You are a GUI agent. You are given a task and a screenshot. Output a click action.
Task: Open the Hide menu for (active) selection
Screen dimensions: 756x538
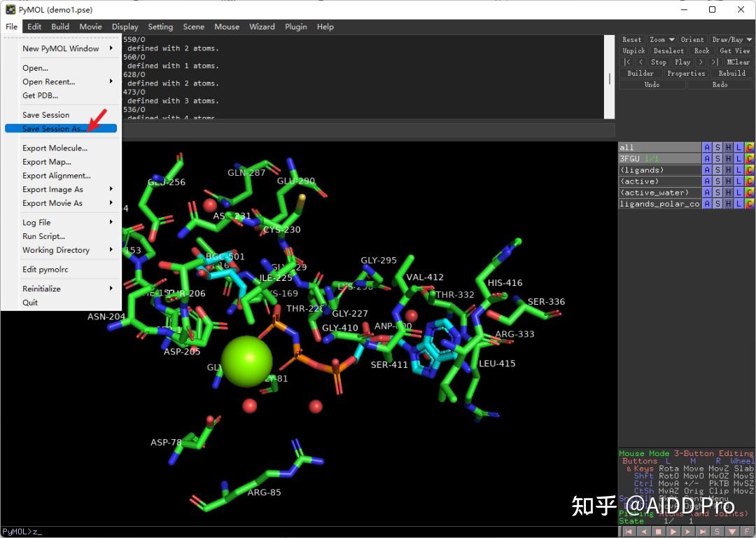click(728, 181)
